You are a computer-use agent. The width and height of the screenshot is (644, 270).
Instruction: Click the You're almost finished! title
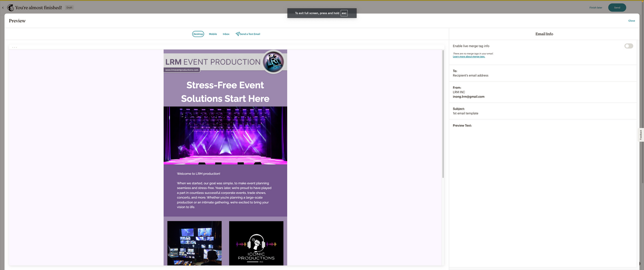click(x=39, y=8)
